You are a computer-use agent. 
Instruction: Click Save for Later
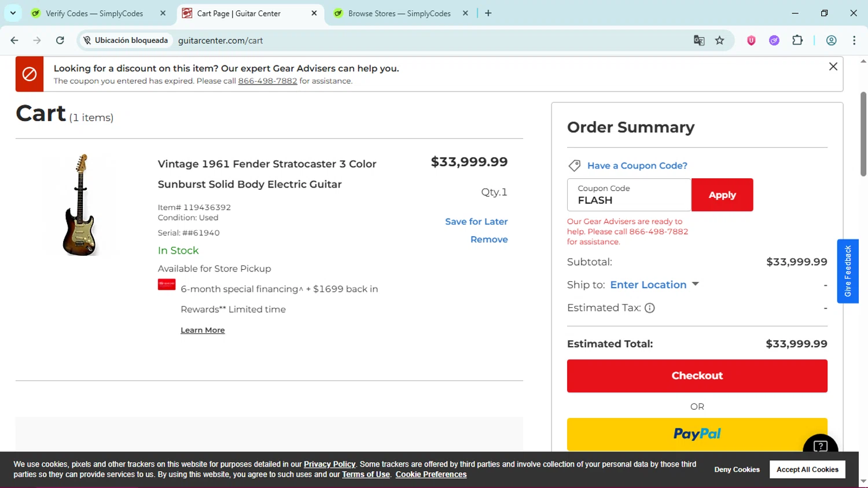tap(476, 222)
